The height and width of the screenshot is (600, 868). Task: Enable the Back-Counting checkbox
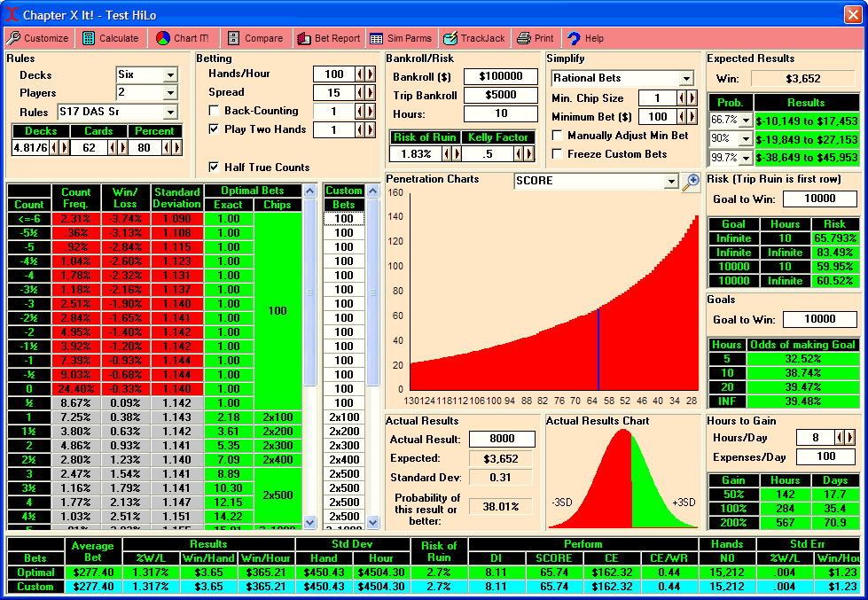point(214,111)
